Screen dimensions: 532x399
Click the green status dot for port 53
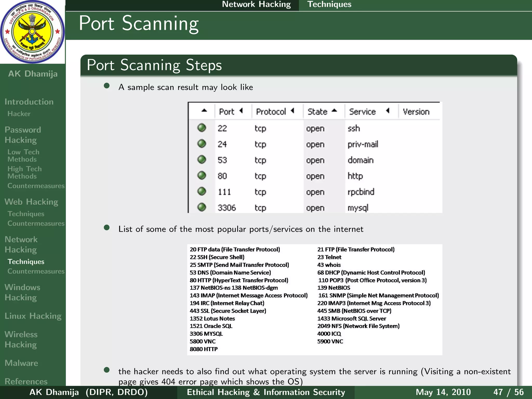click(202, 159)
